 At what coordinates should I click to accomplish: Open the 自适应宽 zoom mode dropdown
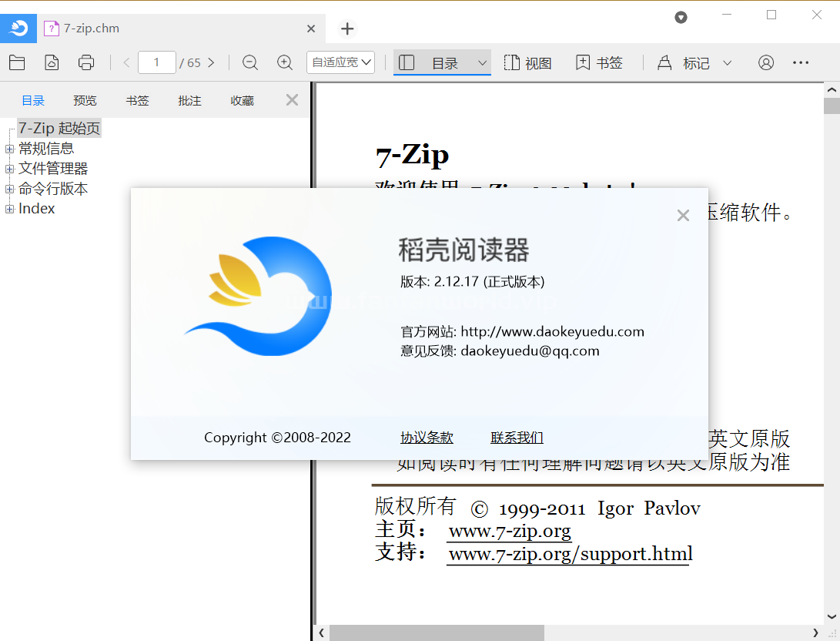click(340, 62)
